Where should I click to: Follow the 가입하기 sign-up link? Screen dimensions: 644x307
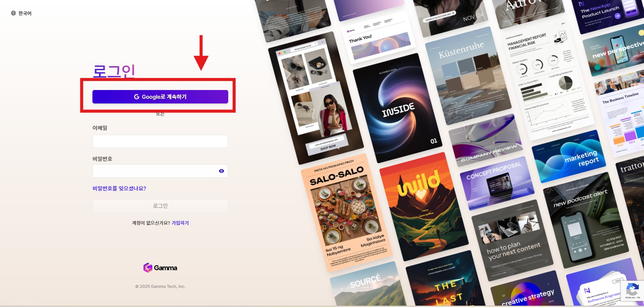[180, 223]
